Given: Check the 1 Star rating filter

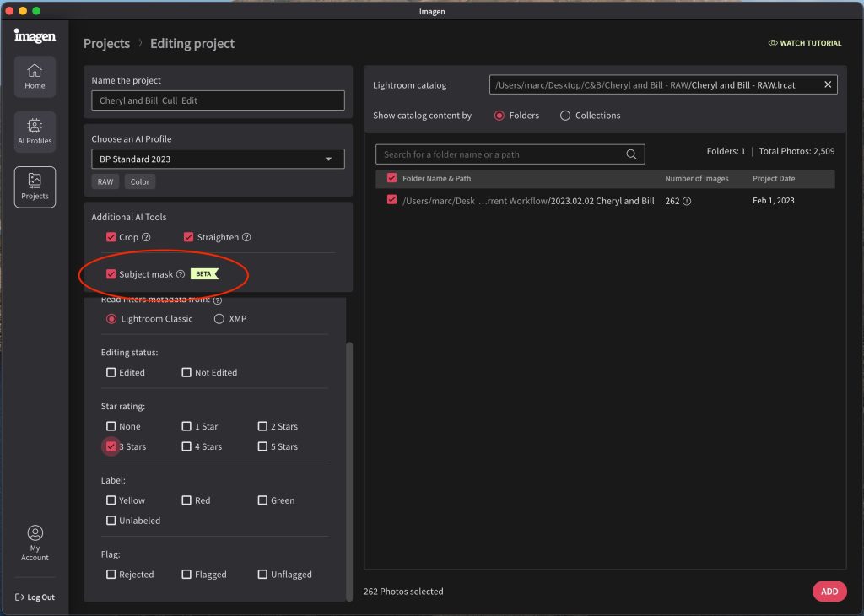Looking at the screenshot, I should (x=186, y=426).
